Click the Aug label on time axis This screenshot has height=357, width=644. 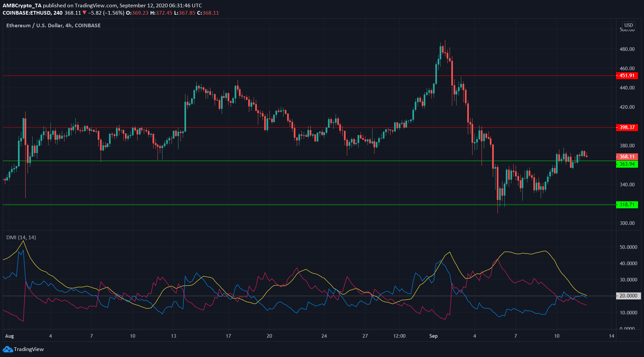point(10,336)
